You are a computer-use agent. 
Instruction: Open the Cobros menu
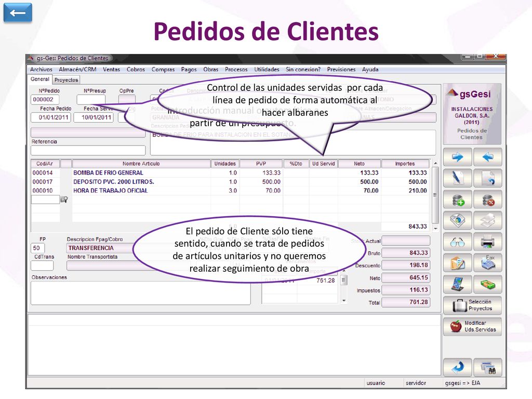point(136,69)
